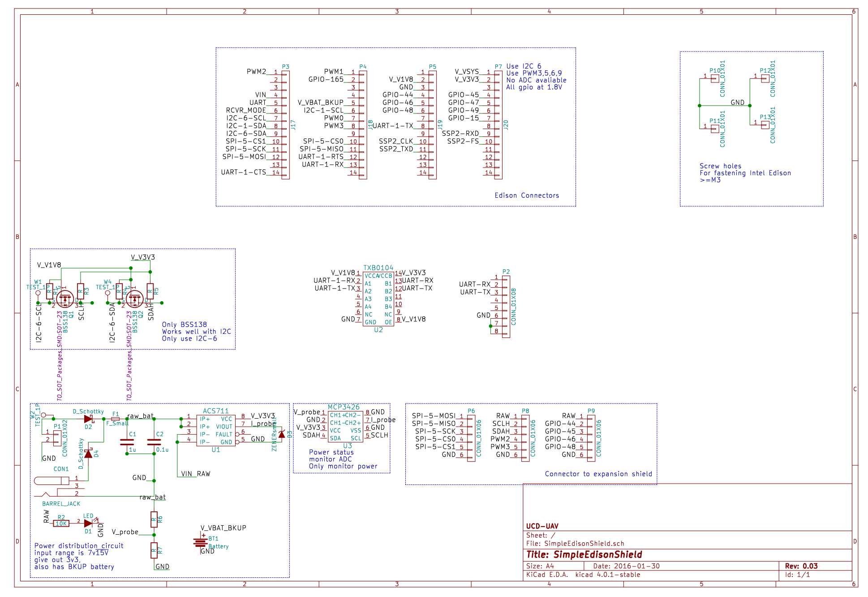The image size is (868, 597).
Task: Select the P9 CONN_01X06 connector symbol
Action: point(591,438)
